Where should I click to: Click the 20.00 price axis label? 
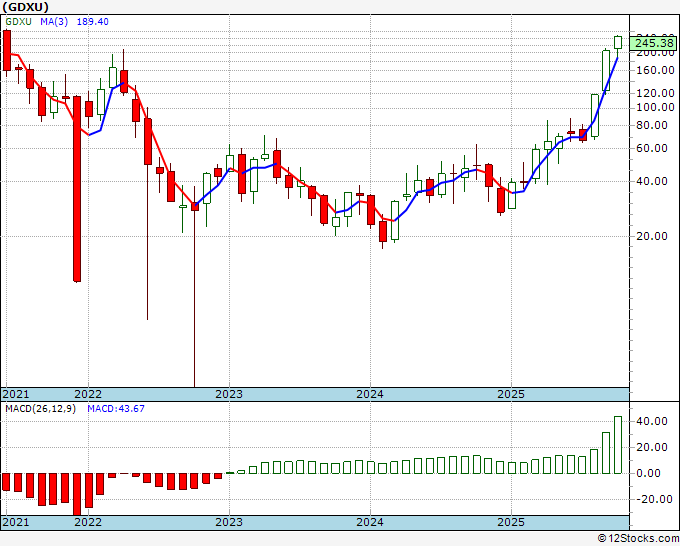tap(651, 236)
